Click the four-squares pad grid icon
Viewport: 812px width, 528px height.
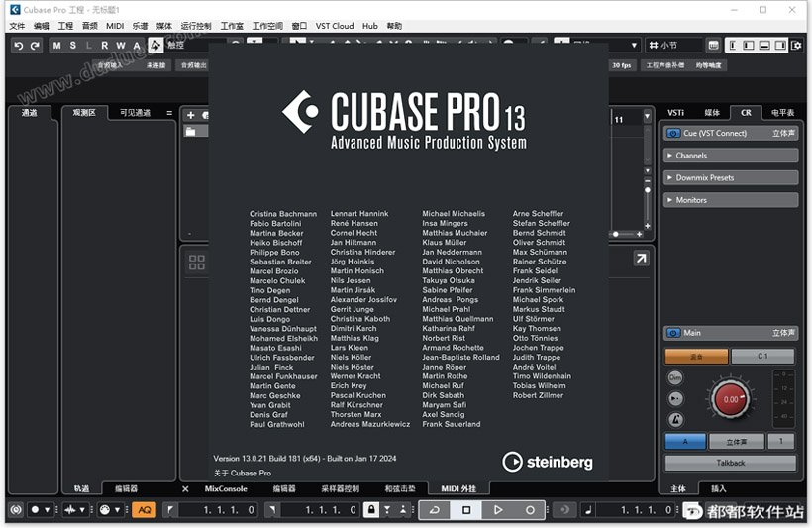196,263
